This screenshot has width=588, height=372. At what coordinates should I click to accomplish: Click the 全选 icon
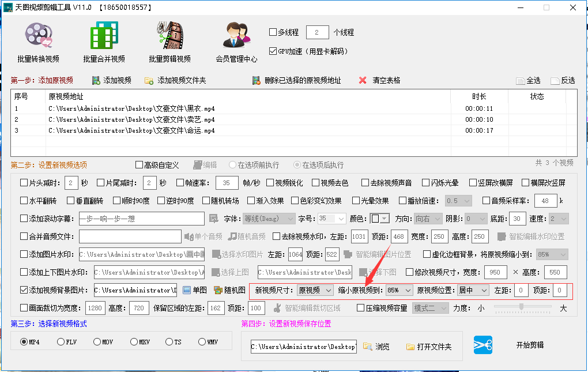[520, 81]
